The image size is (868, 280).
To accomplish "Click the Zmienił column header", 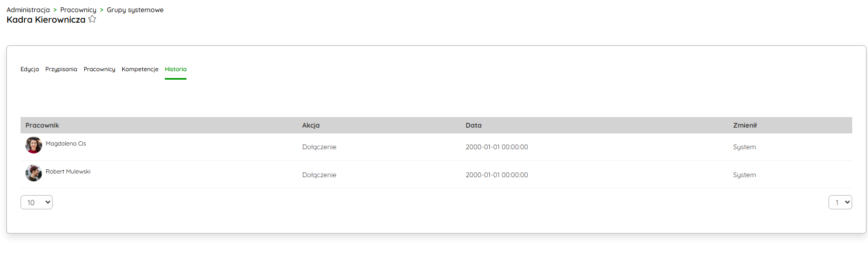I will pyautogui.click(x=745, y=125).
